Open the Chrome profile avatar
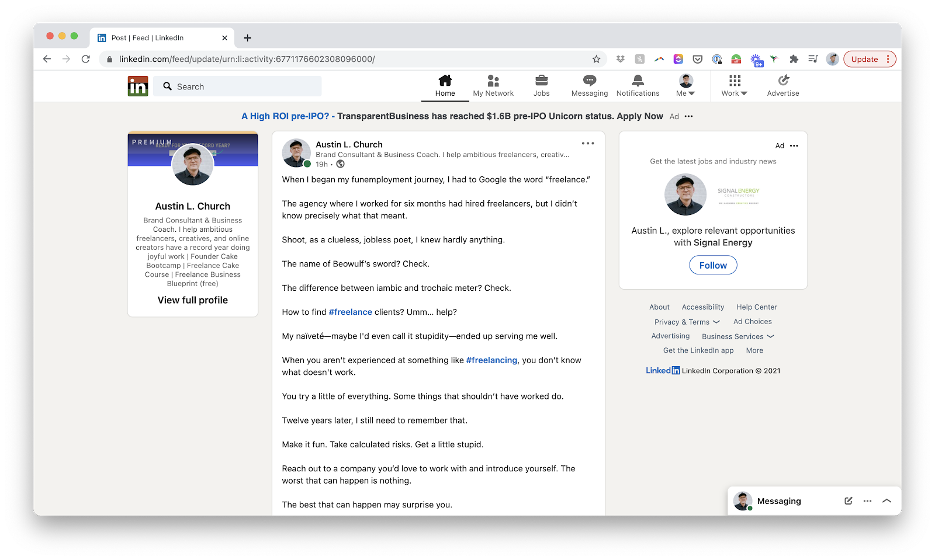The height and width of the screenshot is (560, 935). tap(832, 59)
